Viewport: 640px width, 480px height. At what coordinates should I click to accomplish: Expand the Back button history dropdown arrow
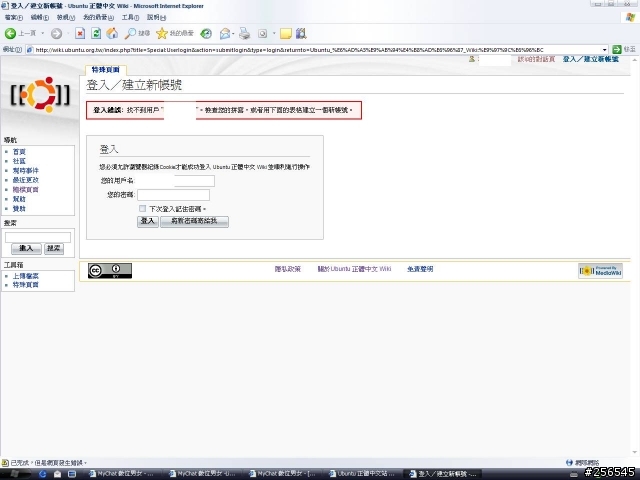tap(42, 33)
